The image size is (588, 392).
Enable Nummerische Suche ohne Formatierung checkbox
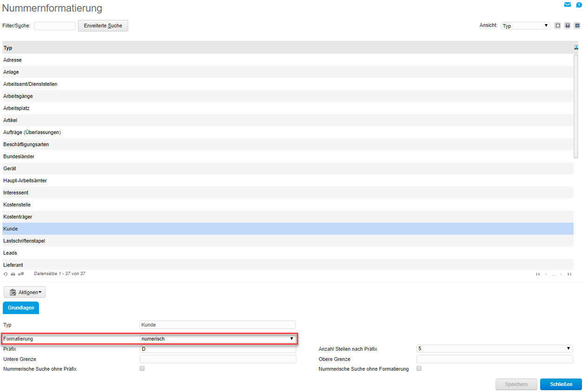pos(419,368)
